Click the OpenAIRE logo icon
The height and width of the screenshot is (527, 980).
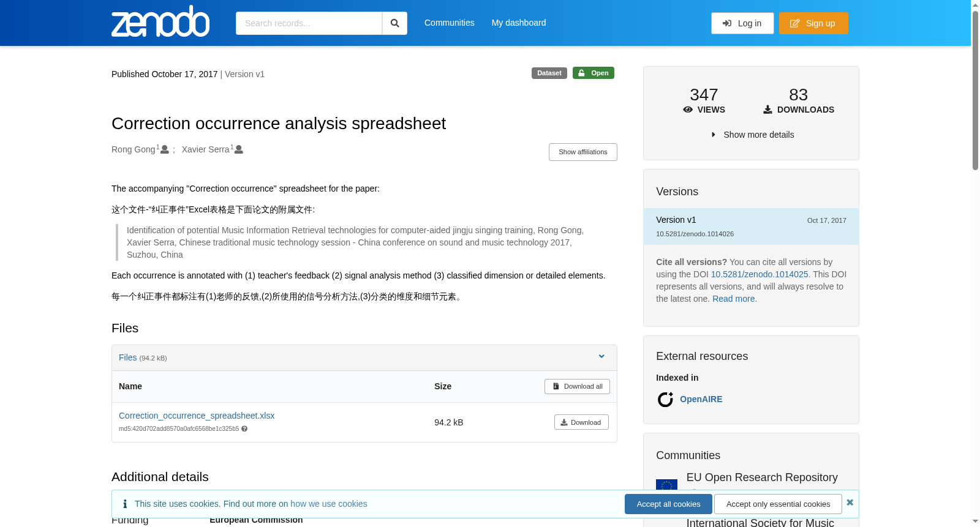pos(665,400)
